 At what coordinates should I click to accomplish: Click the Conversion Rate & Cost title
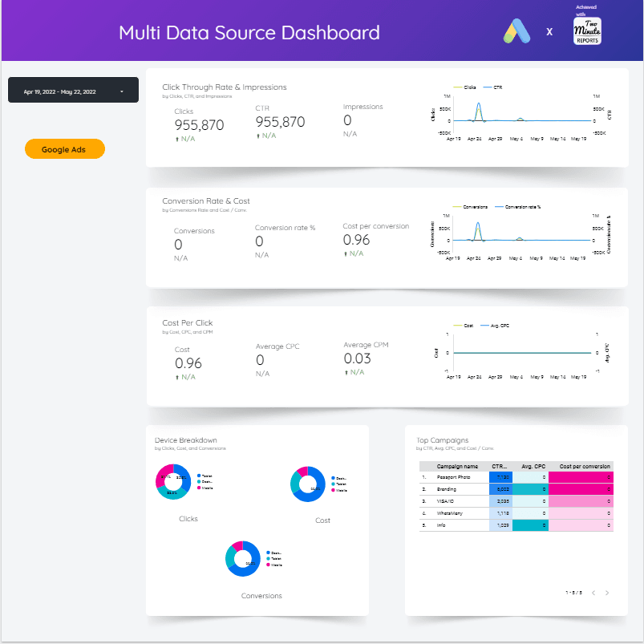tap(206, 200)
